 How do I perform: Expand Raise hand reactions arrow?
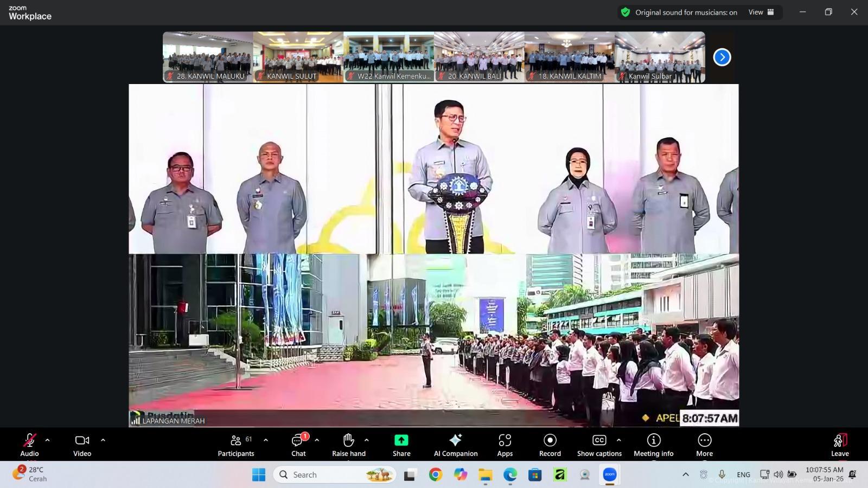click(x=367, y=440)
